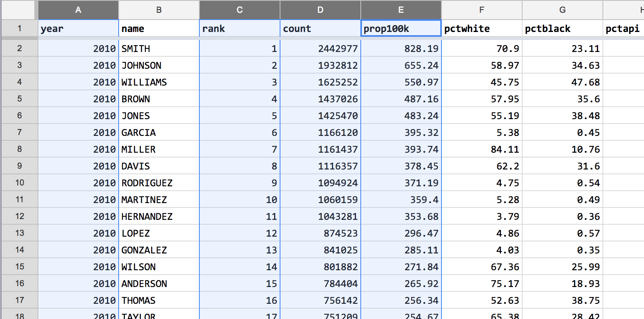
Task: Click the 'name' header cell
Action: [x=159, y=28]
